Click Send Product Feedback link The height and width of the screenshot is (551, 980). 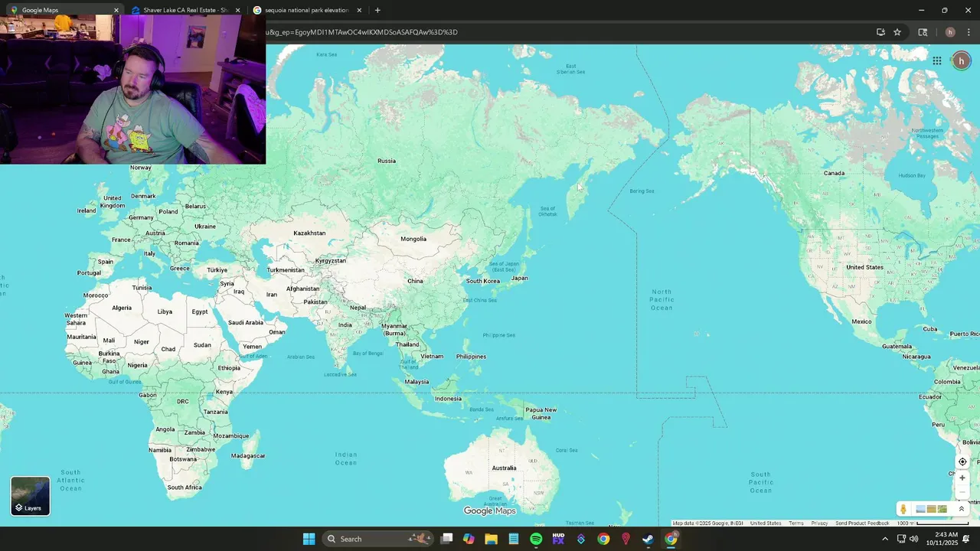click(x=862, y=523)
